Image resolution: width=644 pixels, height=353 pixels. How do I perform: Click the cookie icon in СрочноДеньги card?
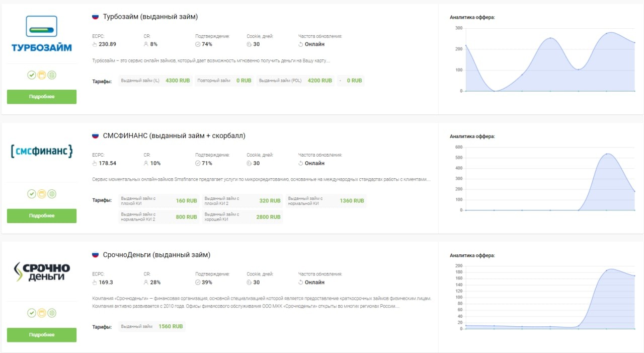tap(249, 283)
